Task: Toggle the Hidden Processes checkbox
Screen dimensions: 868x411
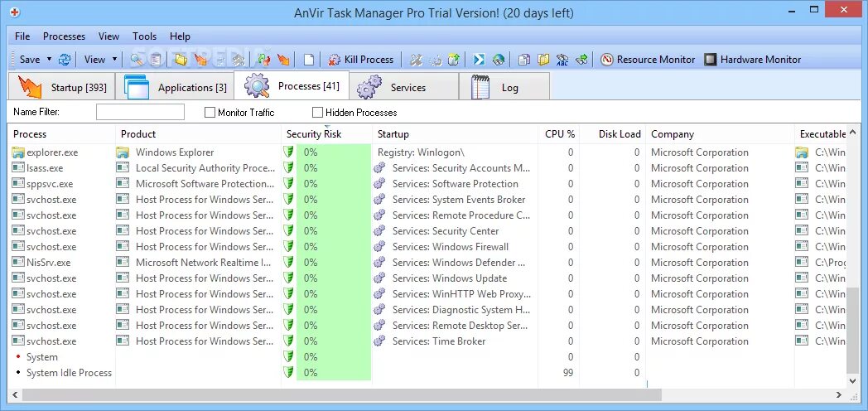Action: tap(317, 112)
